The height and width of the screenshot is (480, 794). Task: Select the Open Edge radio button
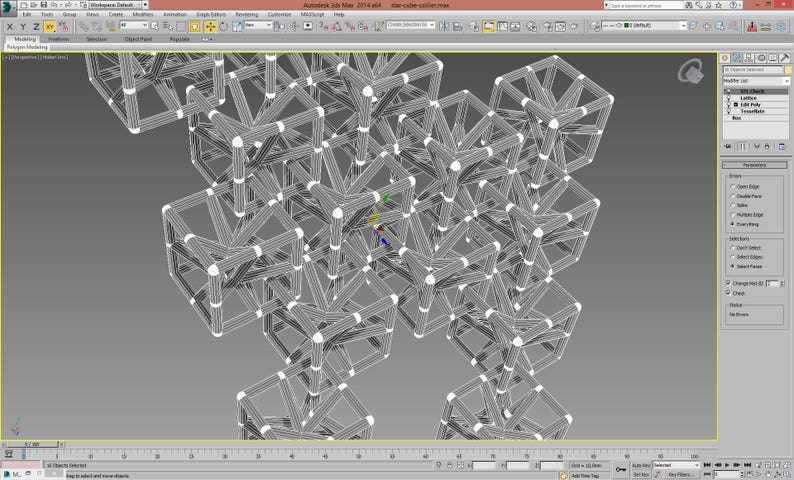(x=732, y=187)
